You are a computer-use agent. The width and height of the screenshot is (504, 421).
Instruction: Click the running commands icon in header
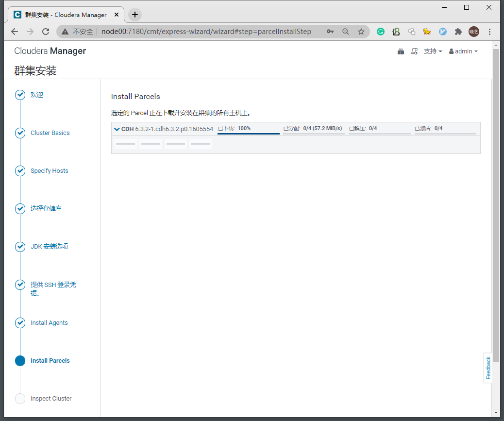tap(414, 51)
